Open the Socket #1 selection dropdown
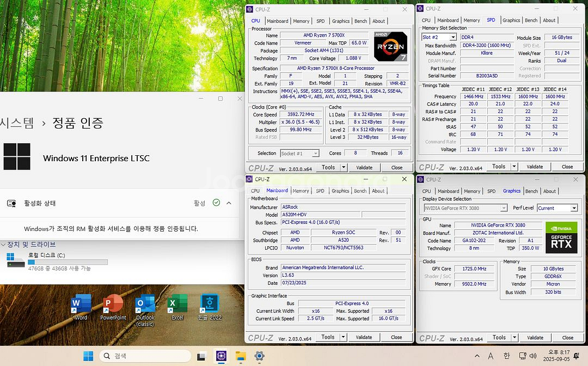Viewport: 588px width, 366px height. (316, 154)
